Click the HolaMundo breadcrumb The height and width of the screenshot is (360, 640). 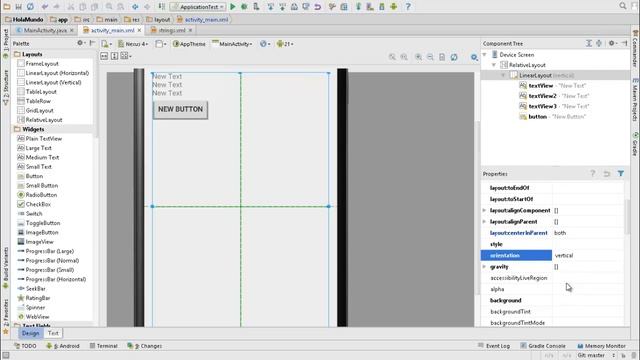(x=24, y=19)
